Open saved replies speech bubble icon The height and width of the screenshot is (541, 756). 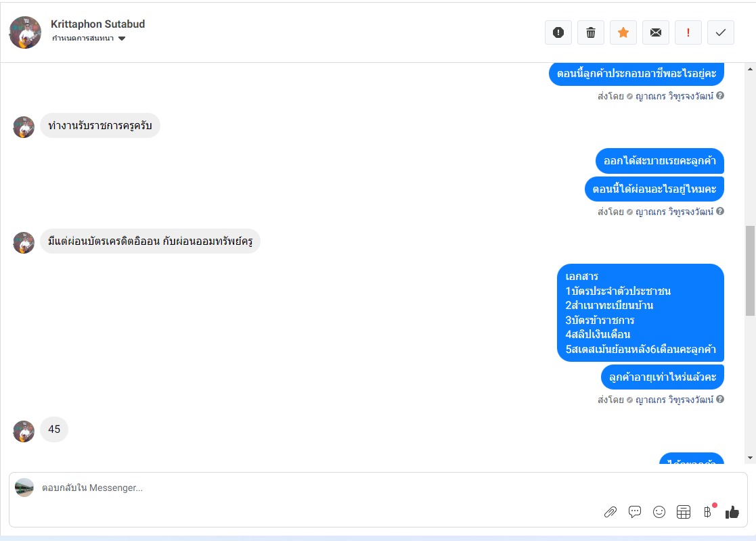(635, 512)
